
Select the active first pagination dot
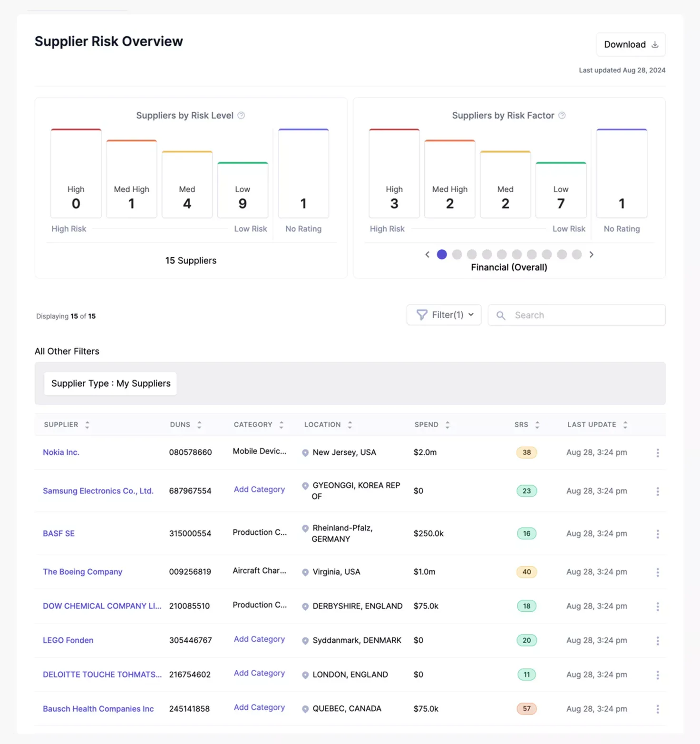[442, 255]
